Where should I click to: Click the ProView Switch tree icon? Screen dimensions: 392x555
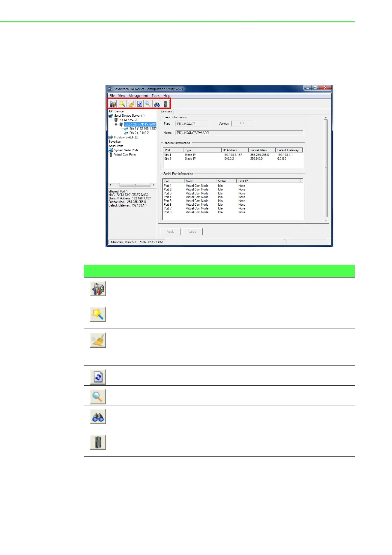pos(111,137)
